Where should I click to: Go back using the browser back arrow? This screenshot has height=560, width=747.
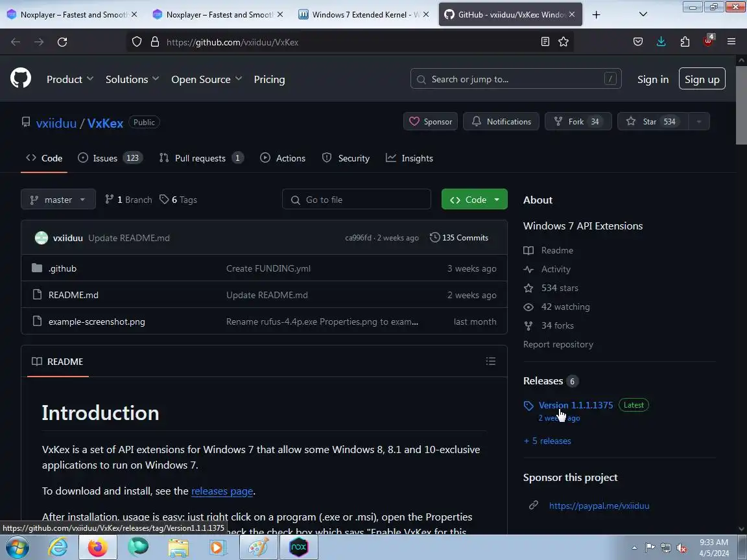16,42
